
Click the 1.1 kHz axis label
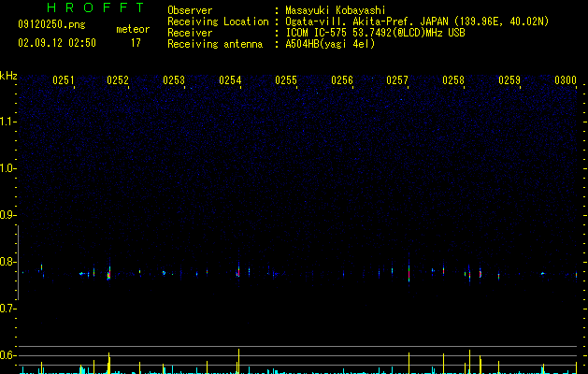[x=8, y=122]
